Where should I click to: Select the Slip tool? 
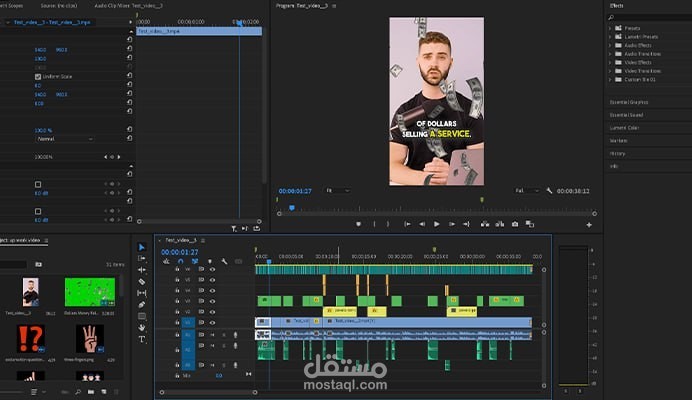pyautogui.click(x=141, y=293)
